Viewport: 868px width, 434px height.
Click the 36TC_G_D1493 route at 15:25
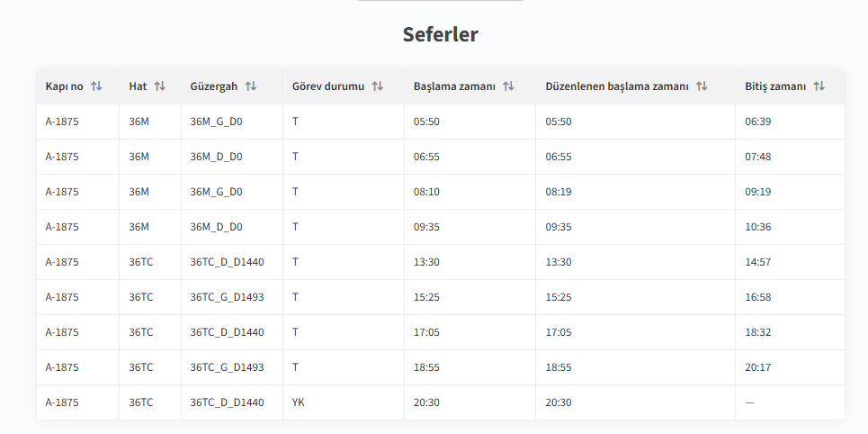click(x=227, y=297)
